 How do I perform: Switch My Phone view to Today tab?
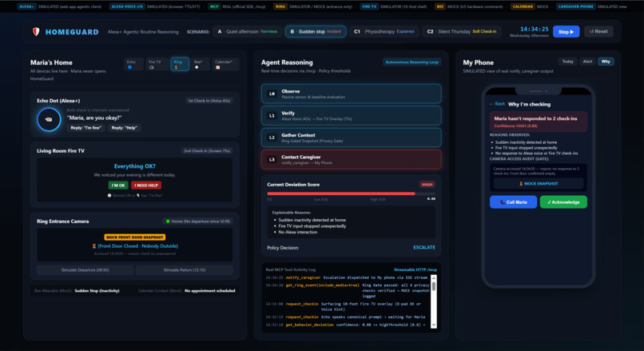pyautogui.click(x=567, y=62)
